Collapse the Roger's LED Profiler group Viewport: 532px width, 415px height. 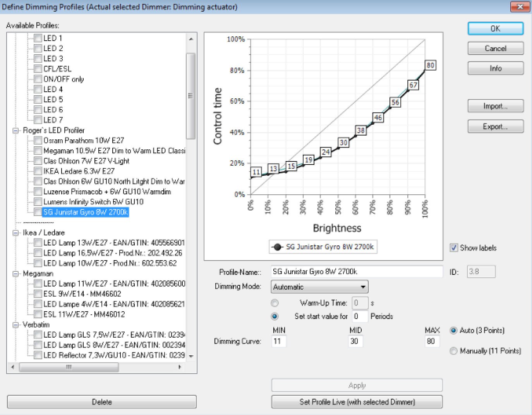pos(16,130)
